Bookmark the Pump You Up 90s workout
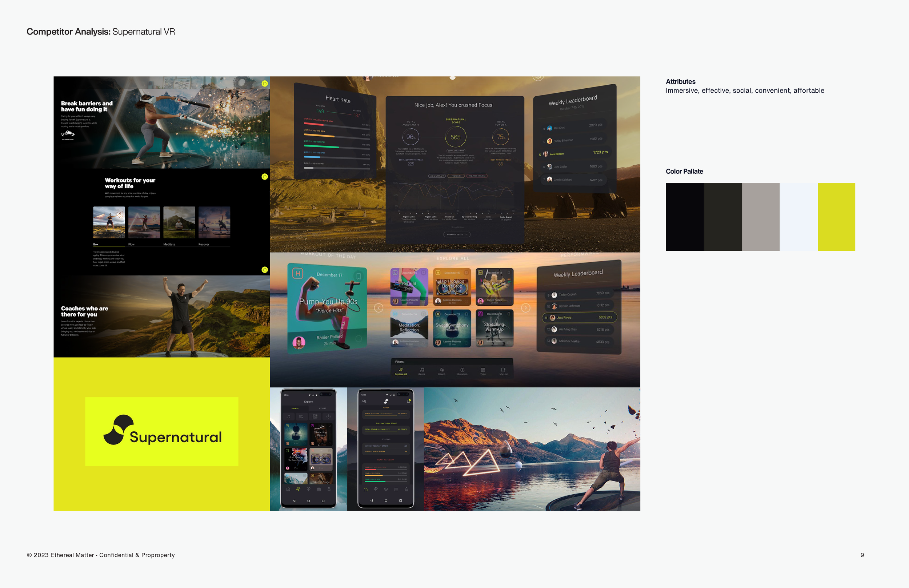The width and height of the screenshot is (909, 588). [358, 276]
